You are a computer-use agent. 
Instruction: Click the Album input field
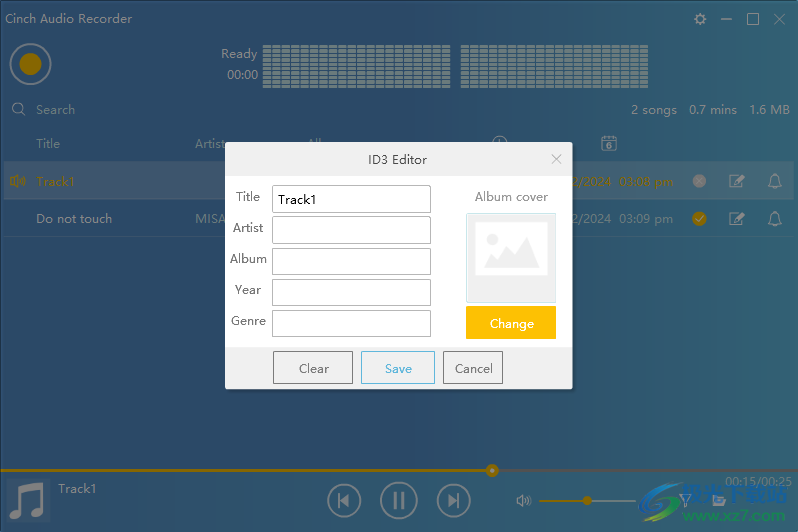click(351, 261)
